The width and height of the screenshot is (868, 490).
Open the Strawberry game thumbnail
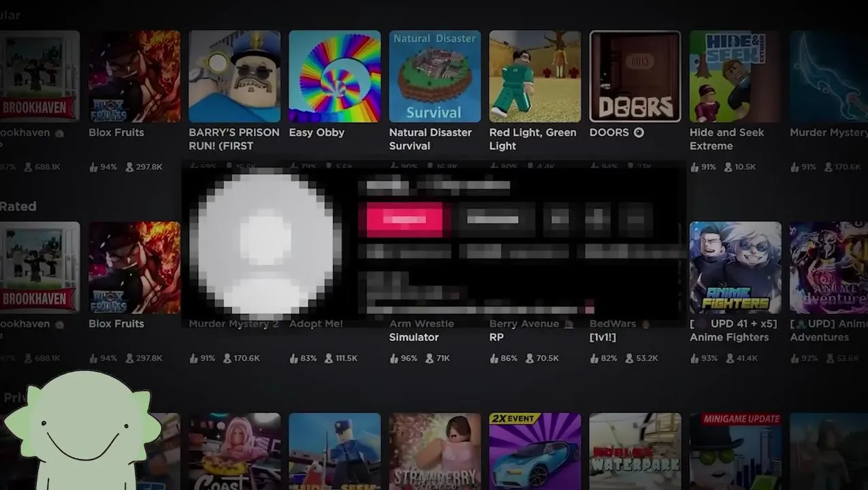pos(434,451)
